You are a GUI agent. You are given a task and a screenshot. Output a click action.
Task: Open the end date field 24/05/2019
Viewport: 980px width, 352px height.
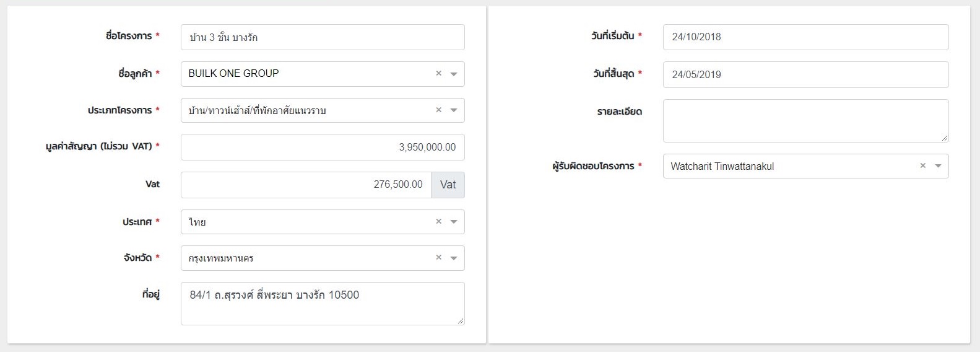(x=805, y=74)
